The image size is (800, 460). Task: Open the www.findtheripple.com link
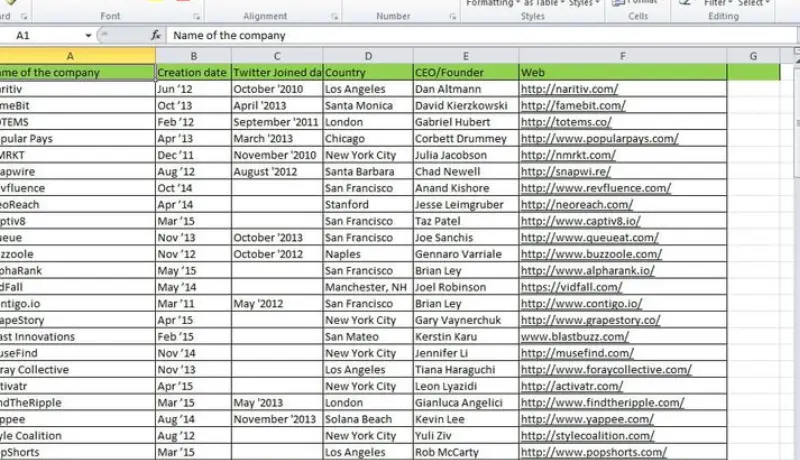(x=602, y=402)
